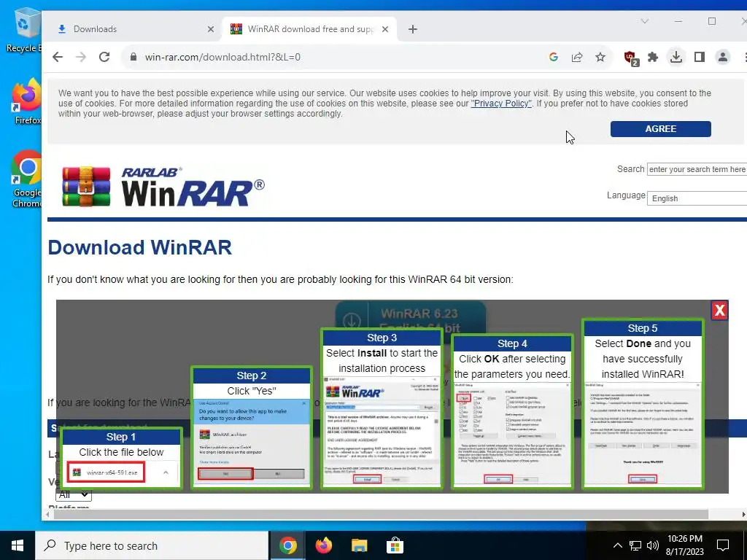Open File Explorer from the taskbar
This screenshot has height=560, width=747.
[x=359, y=545]
